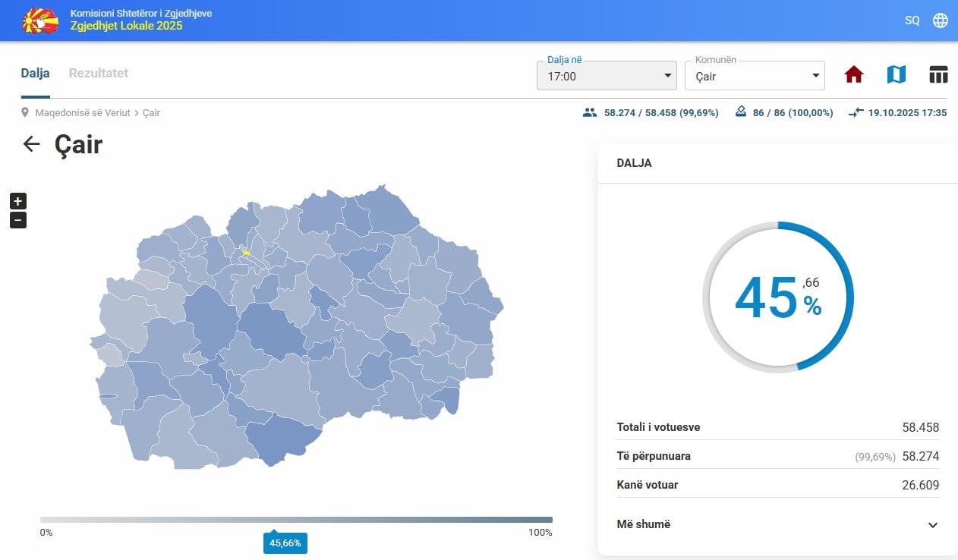This screenshot has width=958, height=560.
Task: Switch to the Rezultatet tab
Action: pos(99,74)
